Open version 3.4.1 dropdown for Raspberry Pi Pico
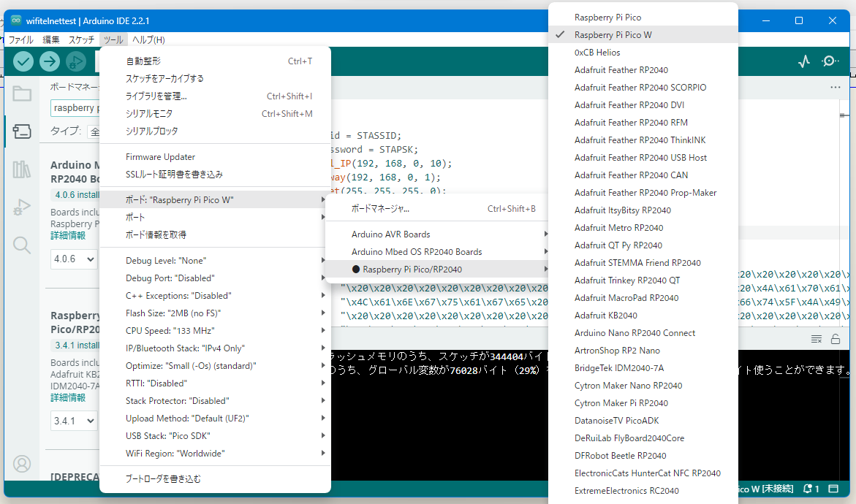 [x=74, y=421]
